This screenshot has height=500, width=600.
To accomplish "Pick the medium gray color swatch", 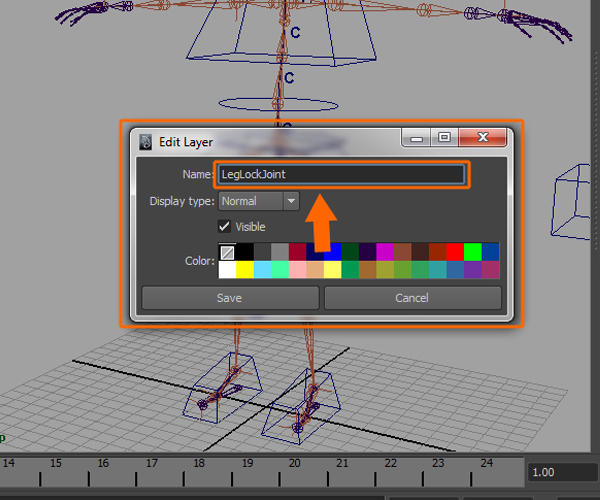I will pos(280,252).
